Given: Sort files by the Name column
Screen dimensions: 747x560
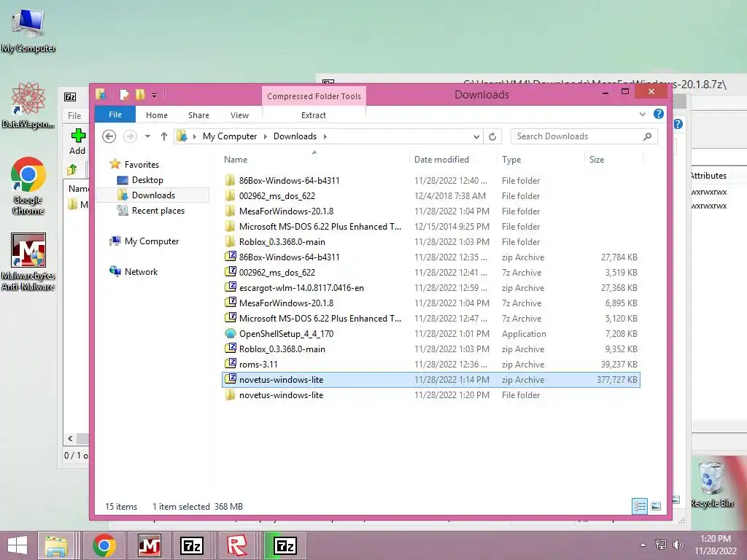Looking at the screenshot, I should coord(314,160).
